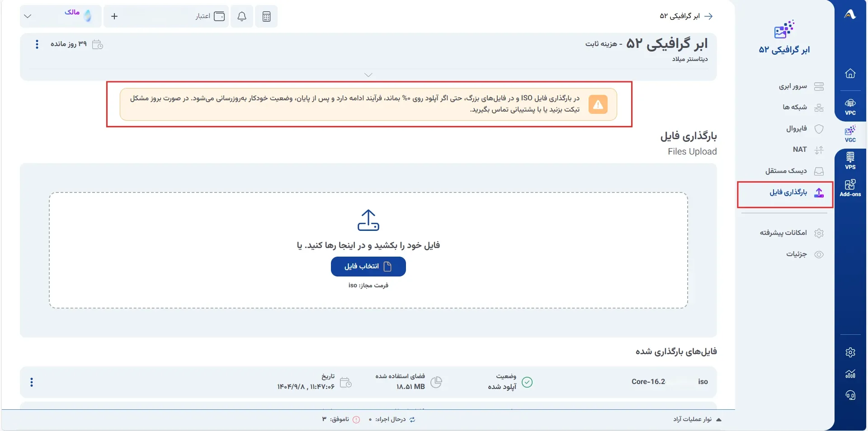Image resolution: width=868 pixels, height=431 pixels.
Task: Click the درحال اجرا: ۰ running counter
Action: click(392, 420)
